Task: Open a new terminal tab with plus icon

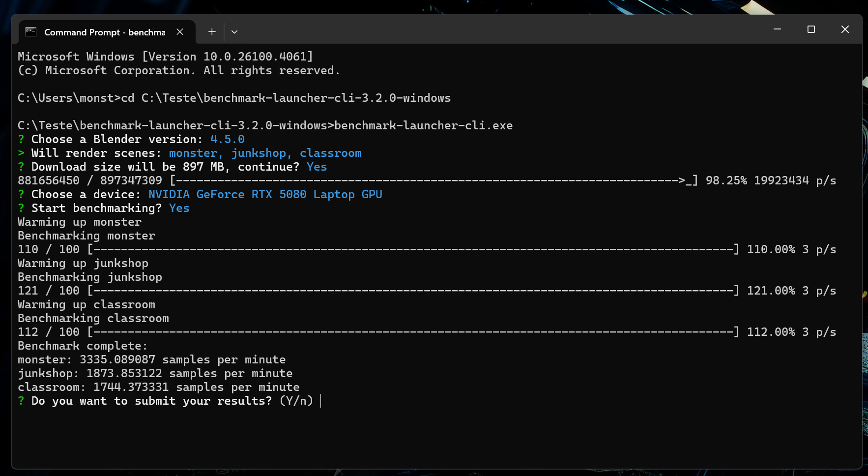Action: point(212,32)
